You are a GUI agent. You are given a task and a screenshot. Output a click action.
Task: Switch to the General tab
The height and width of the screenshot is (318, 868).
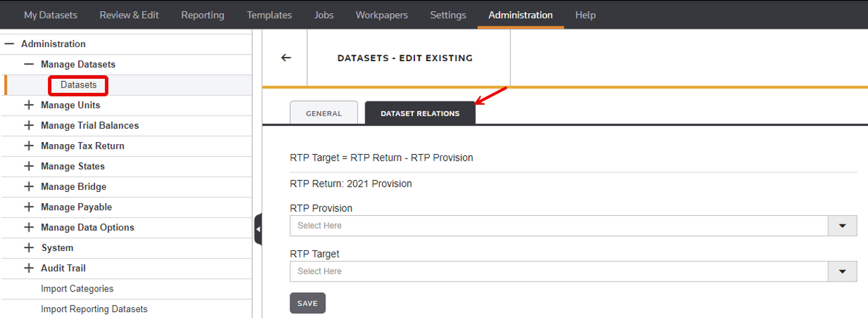tap(323, 114)
